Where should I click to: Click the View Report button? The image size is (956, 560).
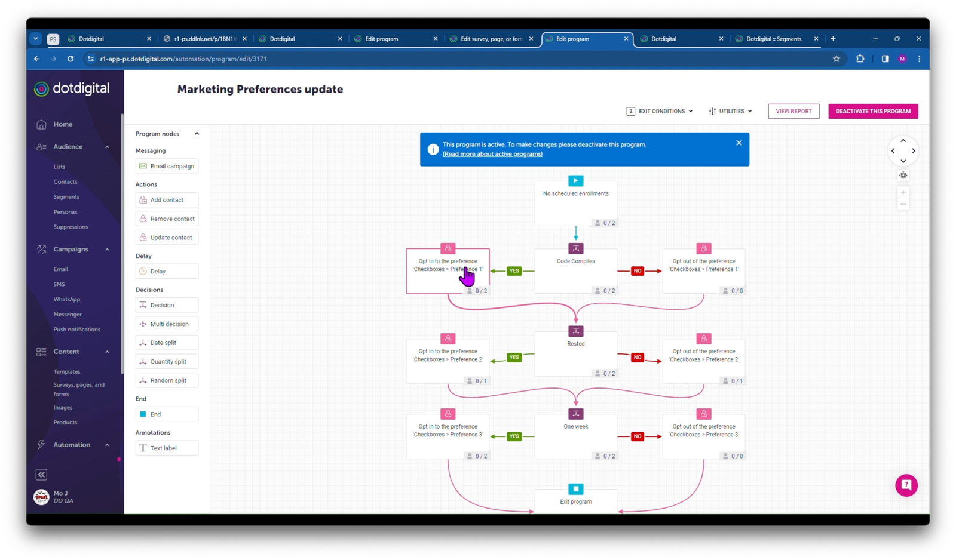click(x=793, y=111)
